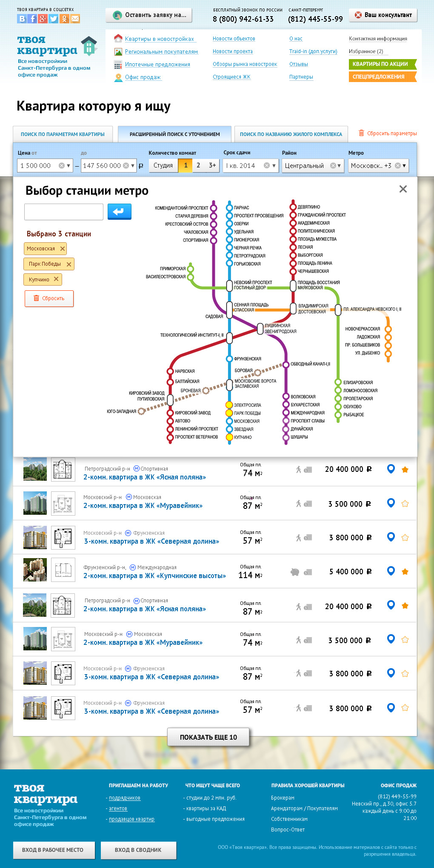Click Сбросить button under selected stations
Image resolution: width=434 pixels, height=868 pixels.
[x=49, y=298]
